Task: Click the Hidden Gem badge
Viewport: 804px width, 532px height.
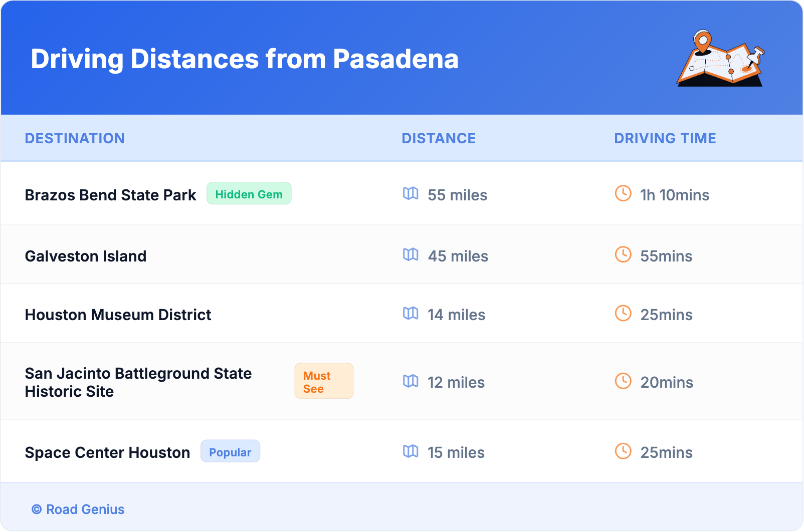Action: (249, 194)
